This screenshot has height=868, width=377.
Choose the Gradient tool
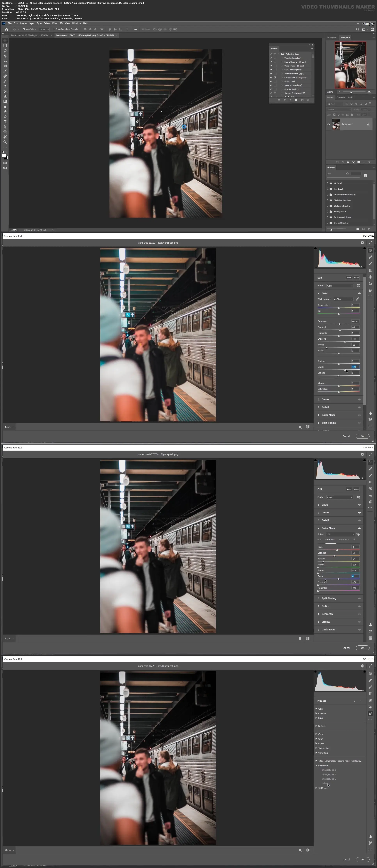[x=5, y=101]
